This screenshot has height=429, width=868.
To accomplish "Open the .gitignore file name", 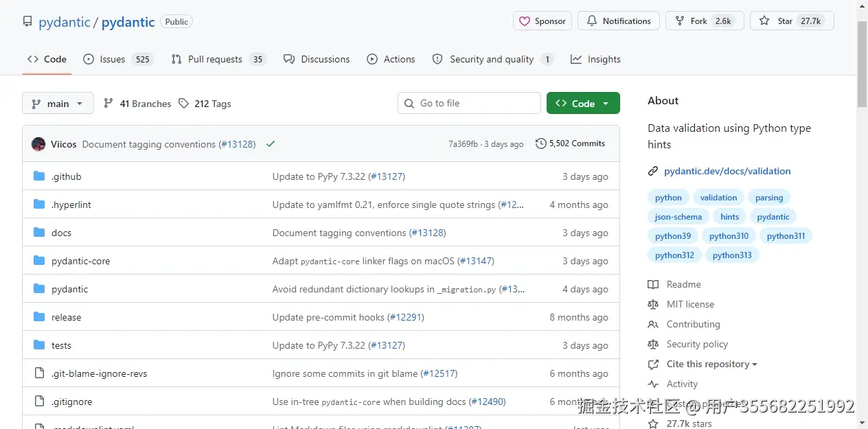I will [71, 402].
